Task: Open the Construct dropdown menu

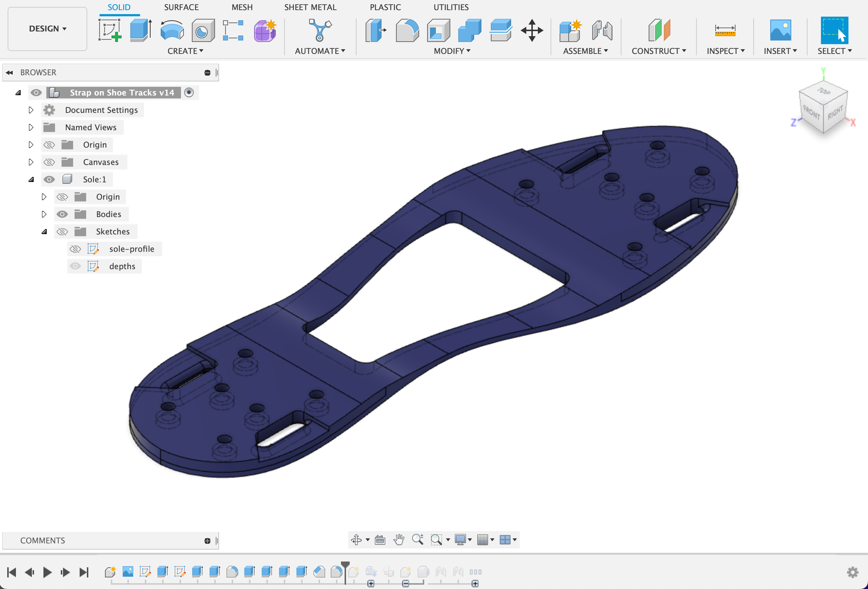Action: coord(658,51)
